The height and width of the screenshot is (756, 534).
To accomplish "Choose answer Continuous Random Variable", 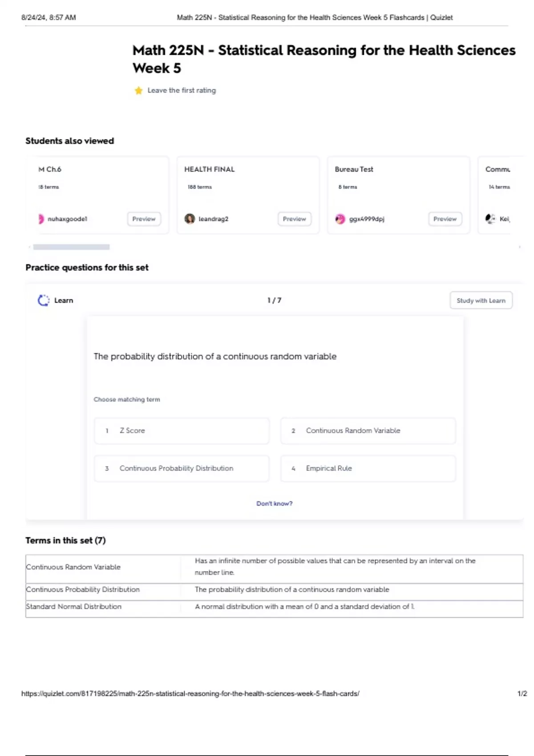I will [x=368, y=430].
